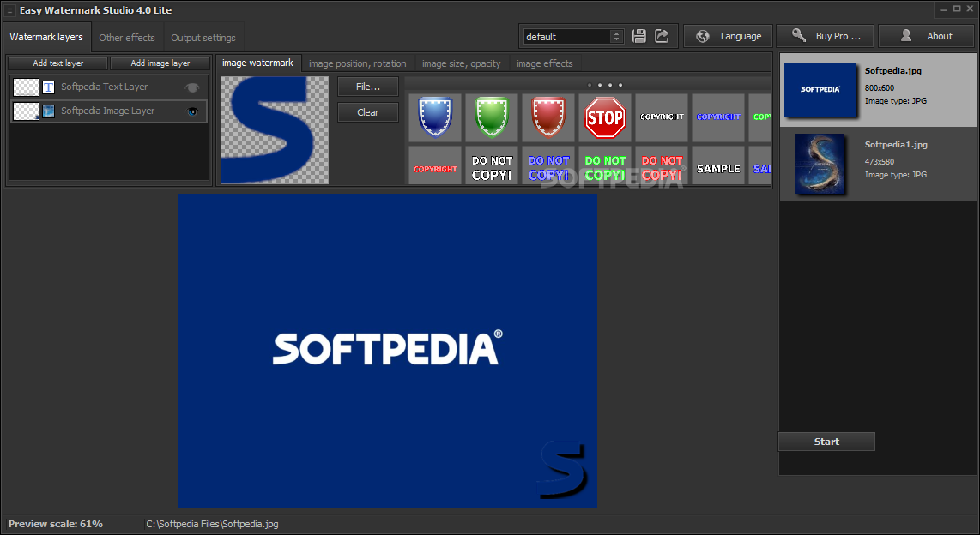The width and height of the screenshot is (980, 535).
Task: Click the Buy Pro ... button
Action: (825, 36)
